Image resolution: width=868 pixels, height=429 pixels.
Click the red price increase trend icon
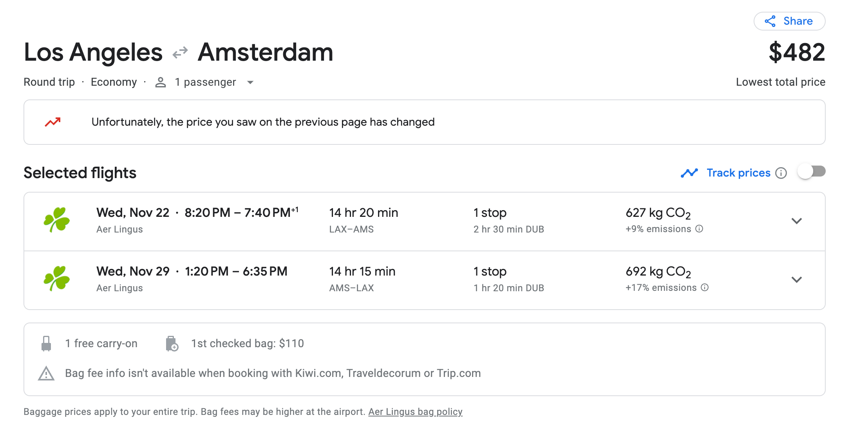[52, 122]
